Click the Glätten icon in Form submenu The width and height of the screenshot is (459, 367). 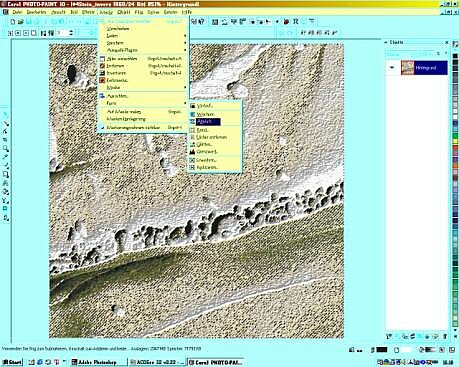pos(192,144)
